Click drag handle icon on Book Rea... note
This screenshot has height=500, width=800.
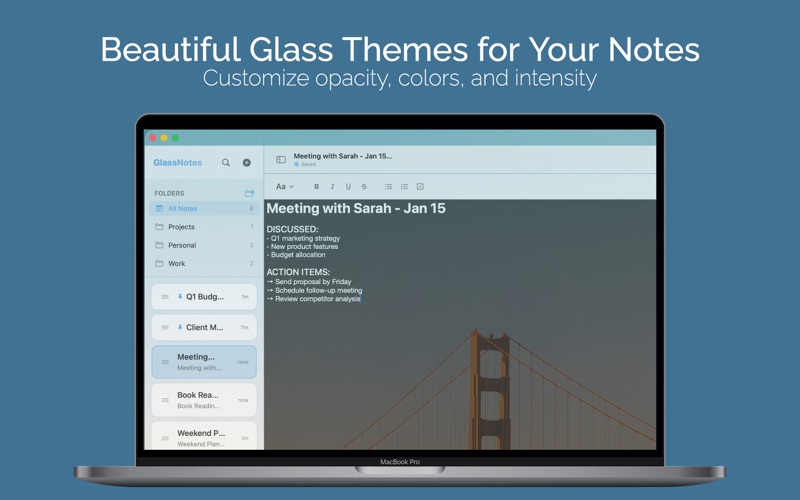coord(165,400)
